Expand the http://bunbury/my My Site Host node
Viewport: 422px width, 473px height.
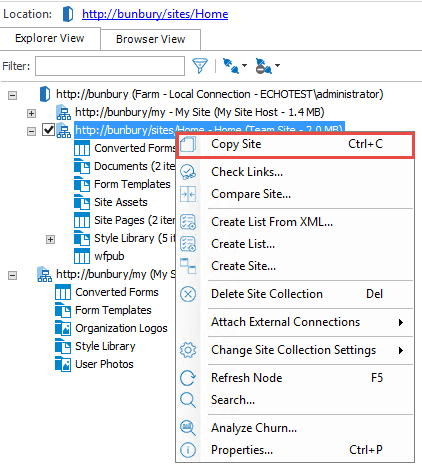point(31,114)
